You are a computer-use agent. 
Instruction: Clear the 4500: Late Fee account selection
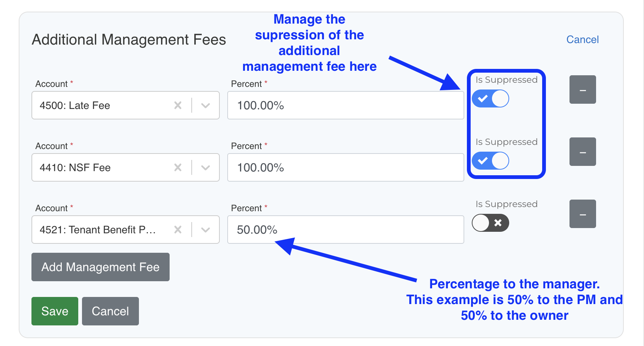pos(178,106)
